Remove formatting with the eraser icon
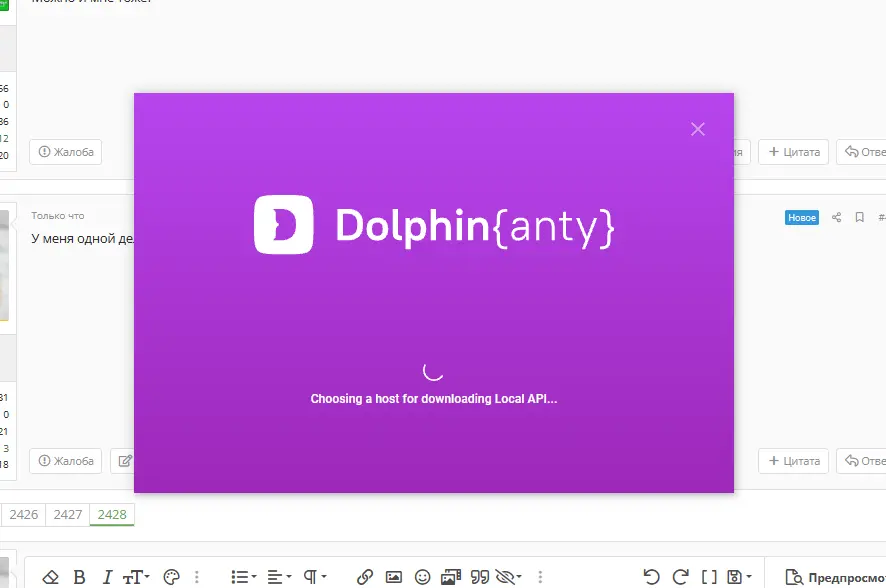The height and width of the screenshot is (588, 886). [x=50, y=577]
